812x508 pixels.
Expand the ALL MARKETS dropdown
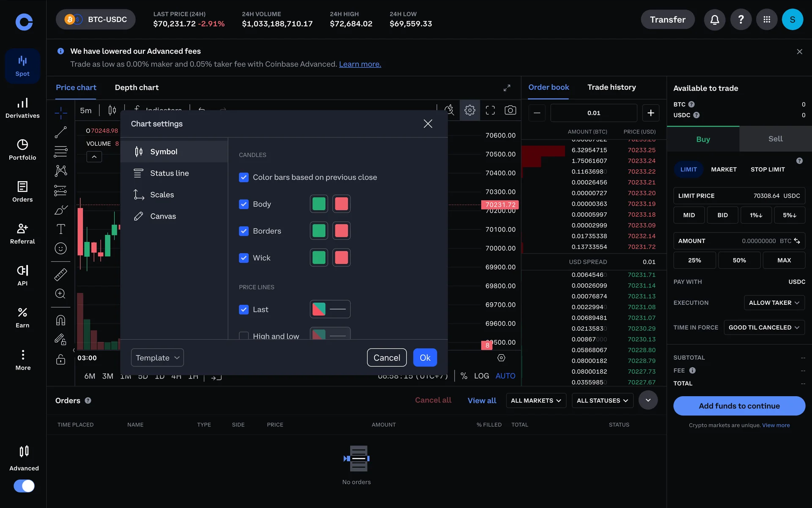(x=535, y=400)
